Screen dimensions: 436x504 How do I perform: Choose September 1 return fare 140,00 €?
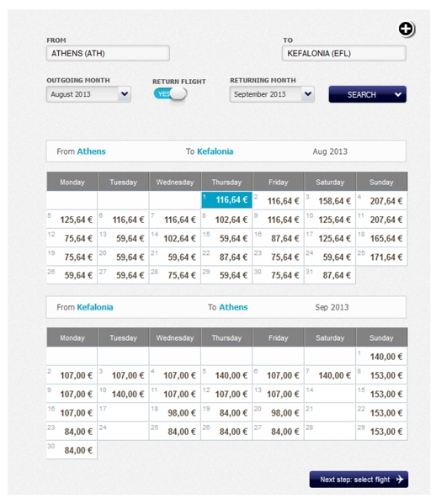pos(381,357)
